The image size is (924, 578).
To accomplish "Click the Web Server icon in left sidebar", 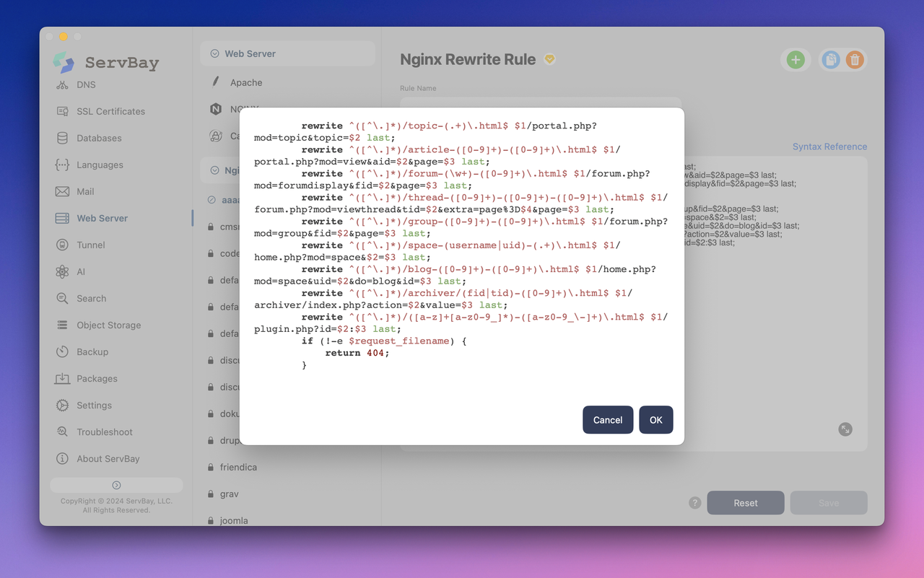I will pos(62,218).
